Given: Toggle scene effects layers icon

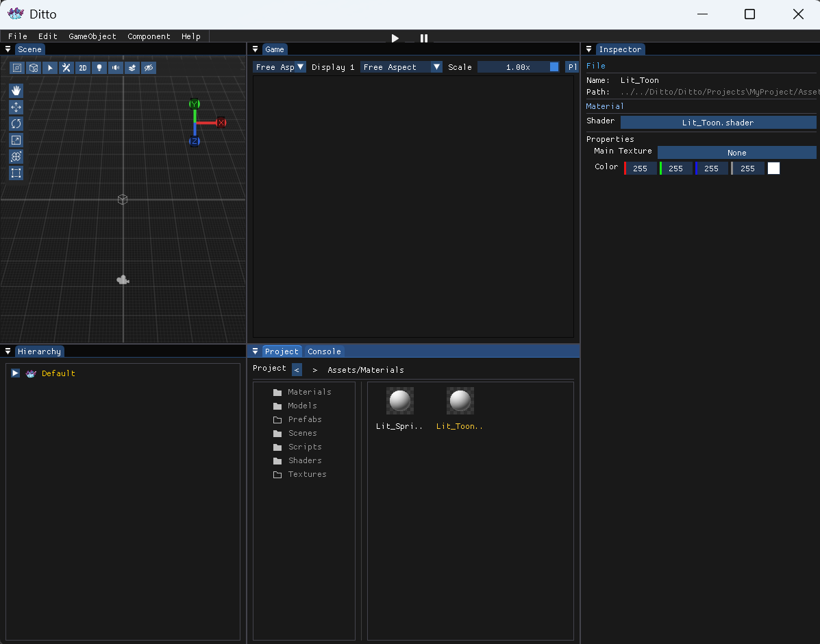Looking at the screenshot, I should pos(132,68).
